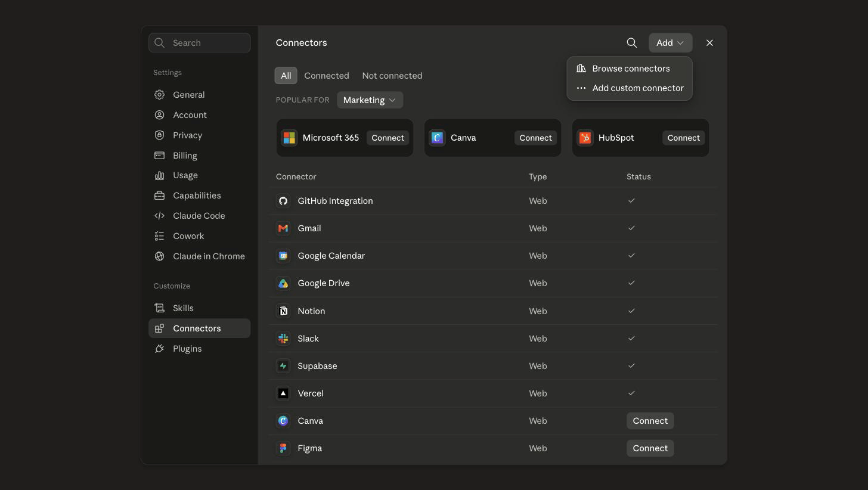The width and height of the screenshot is (868, 490).
Task: Select the Supabase connector name
Action: (x=317, y=366)
